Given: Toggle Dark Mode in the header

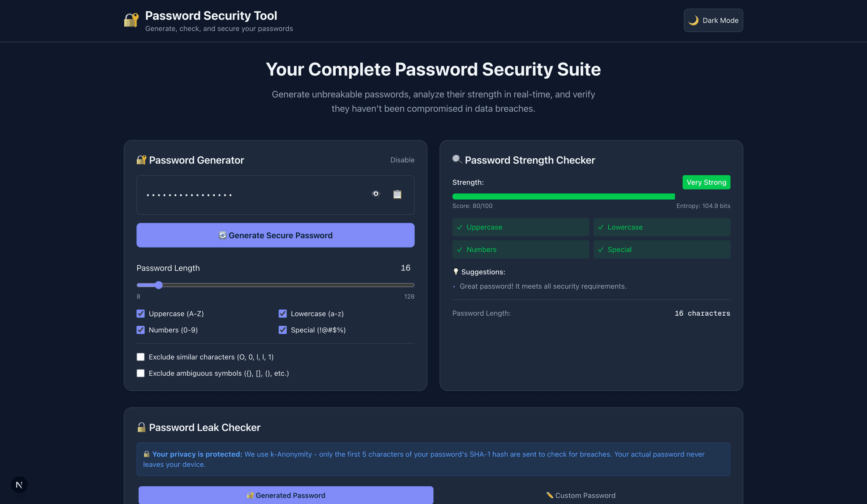Looking at the screenshot, I should pos(713,20).
